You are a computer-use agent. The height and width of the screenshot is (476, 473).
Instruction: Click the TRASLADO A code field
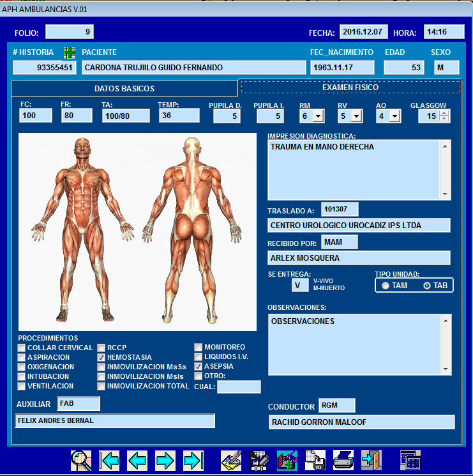340,209
